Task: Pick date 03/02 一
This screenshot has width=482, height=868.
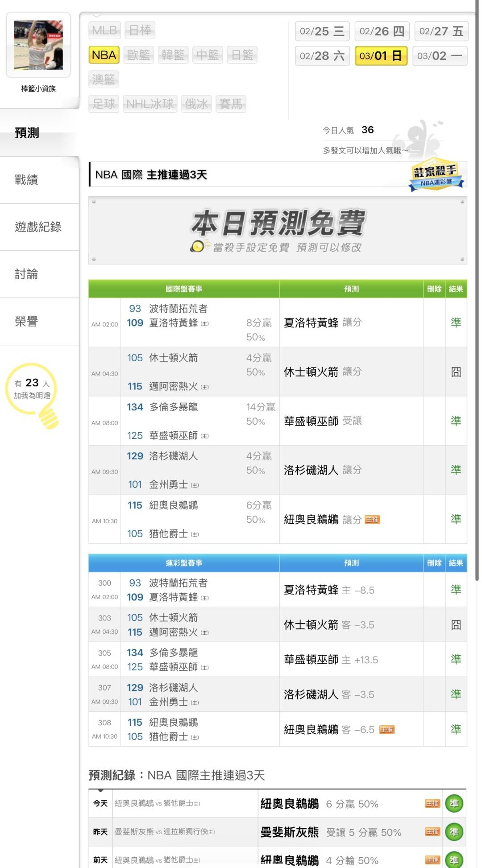Action: (x=440, y=56)
